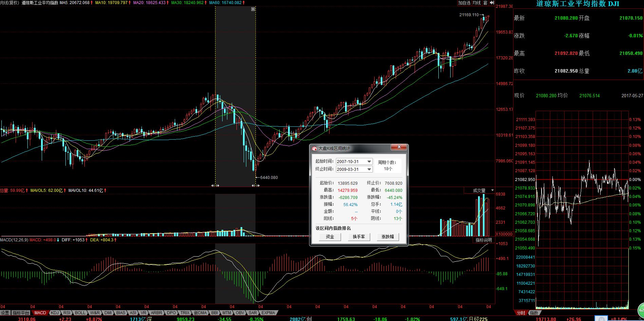Click the 2017-05-27 date text
The image size is (644, 321).
click(632, 96)
